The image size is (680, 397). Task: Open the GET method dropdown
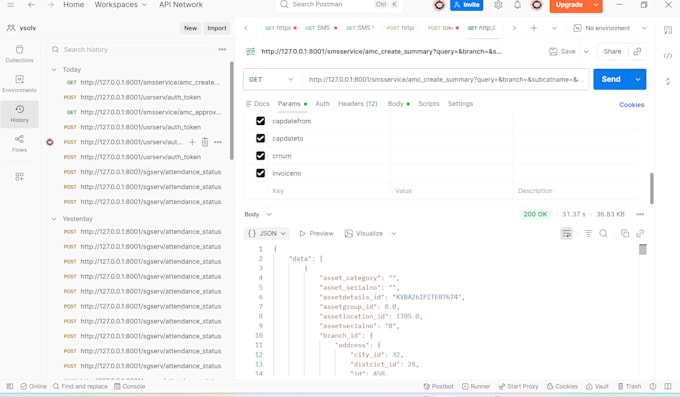pyautogui.click(x=271, y=79)
